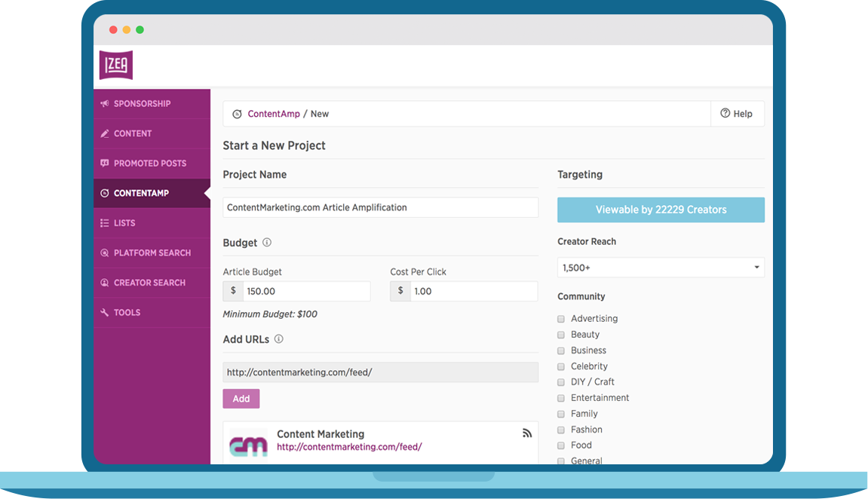
Task: Click the Help question mark icon
Action: click(x=725, y=113)
